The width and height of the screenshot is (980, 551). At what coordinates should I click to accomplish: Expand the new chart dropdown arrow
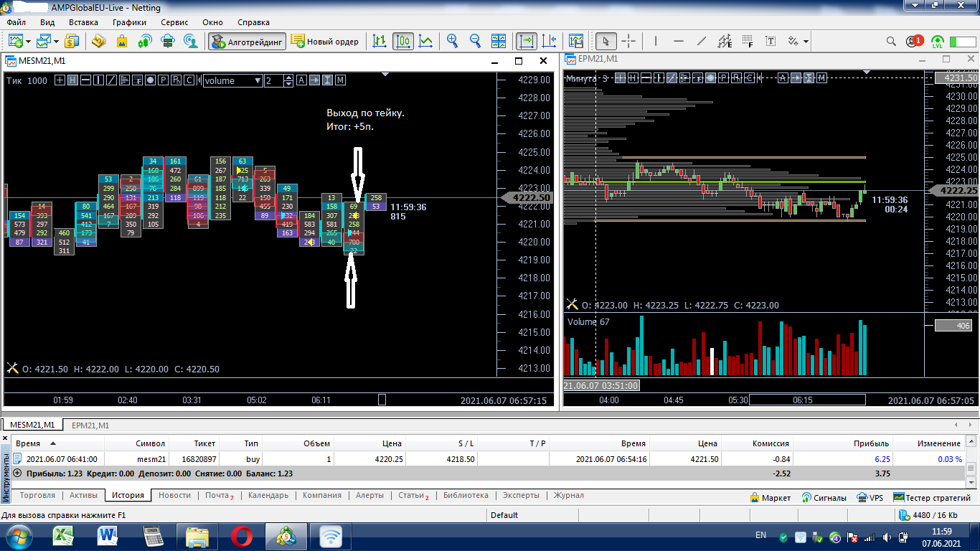point(27,41)
